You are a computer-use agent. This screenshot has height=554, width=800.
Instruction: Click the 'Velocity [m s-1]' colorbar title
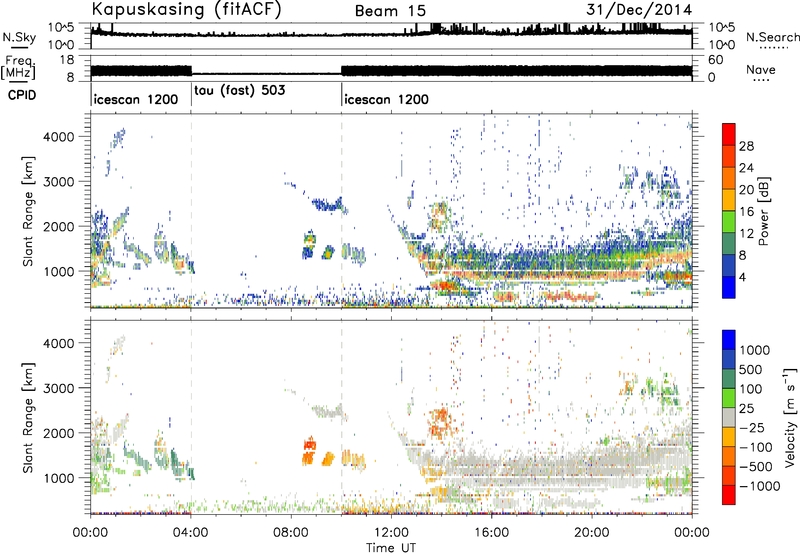(790, 417)
